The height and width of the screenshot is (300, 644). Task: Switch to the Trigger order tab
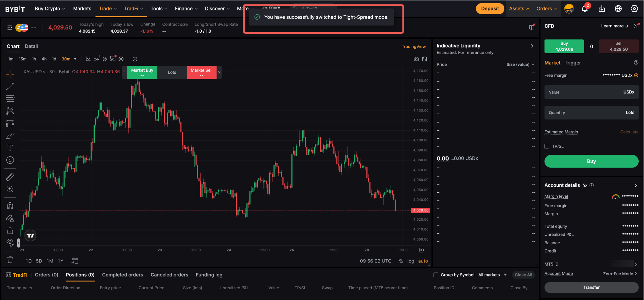(x=573, y=63)
